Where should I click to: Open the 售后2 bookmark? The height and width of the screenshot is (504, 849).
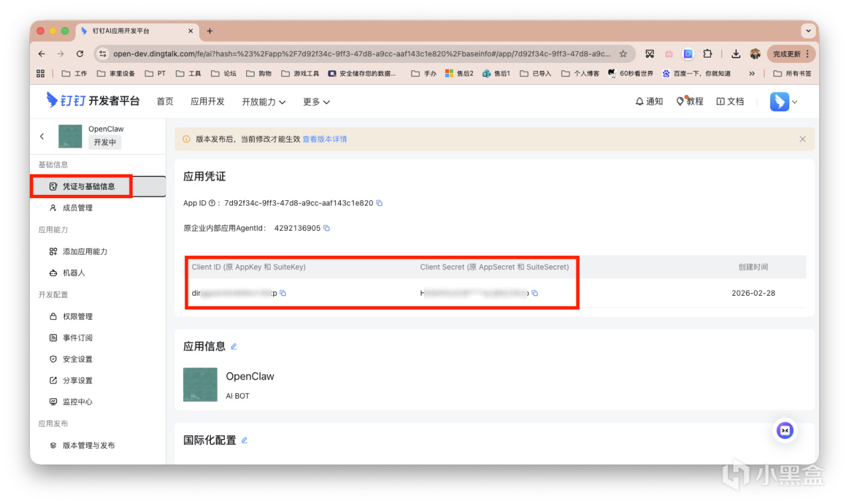(x=459, y=74)
